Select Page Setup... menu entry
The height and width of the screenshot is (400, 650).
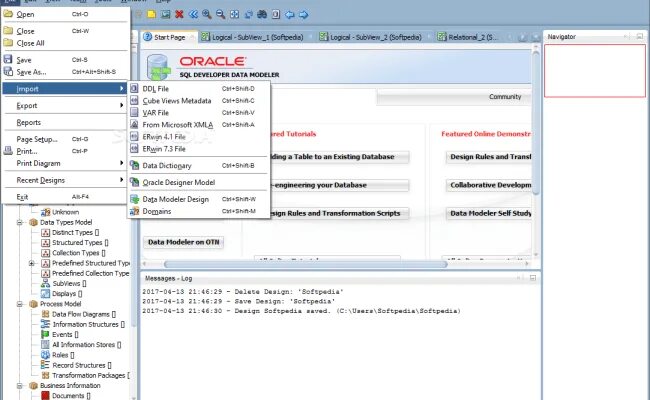pyautogui.click(x=65, y=139)
